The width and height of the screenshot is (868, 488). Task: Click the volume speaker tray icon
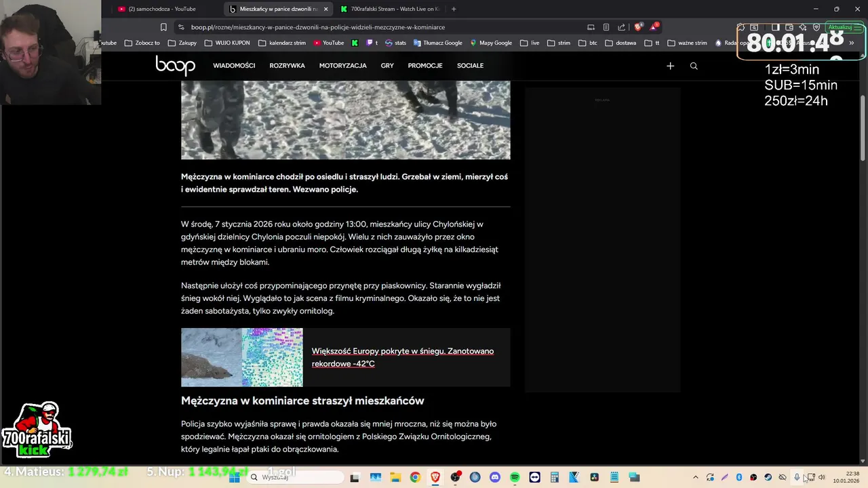coord(822,477)
